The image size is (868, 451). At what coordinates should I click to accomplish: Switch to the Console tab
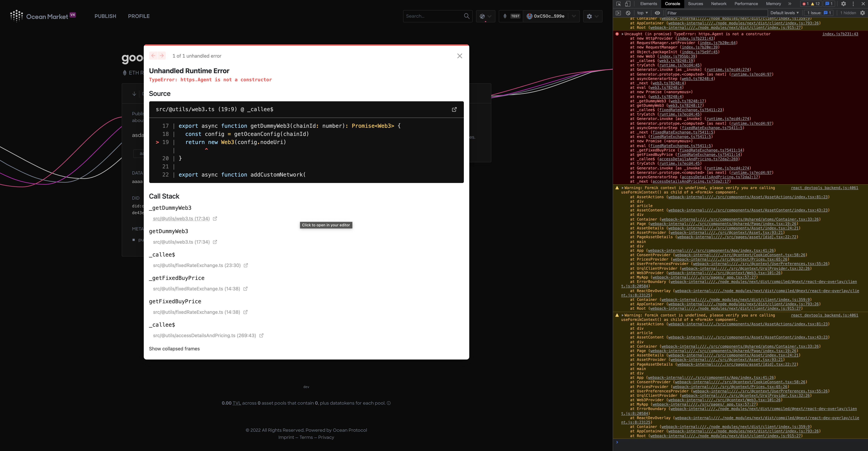pyautogui.click(x=673, y=4)
